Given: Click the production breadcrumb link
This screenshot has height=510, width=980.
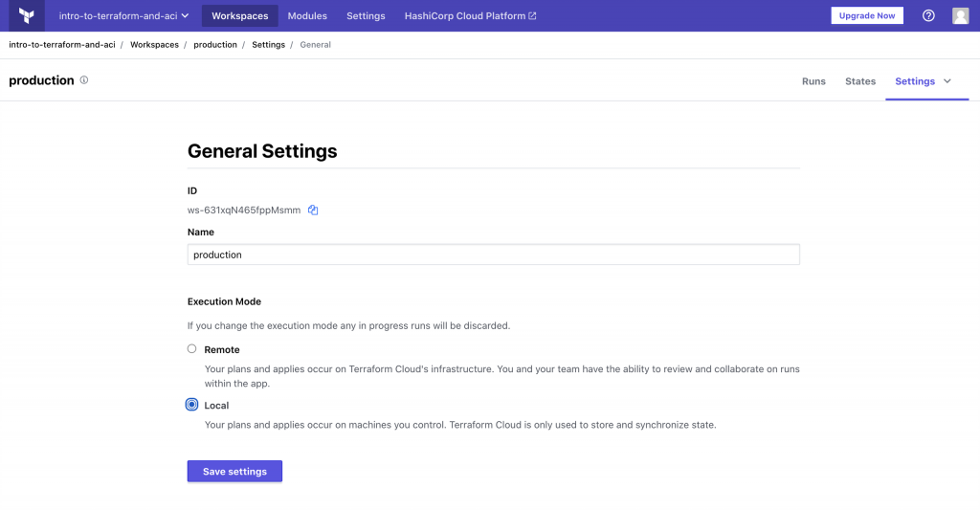Looking at the screenshot, I should click(x=214, y=45).
